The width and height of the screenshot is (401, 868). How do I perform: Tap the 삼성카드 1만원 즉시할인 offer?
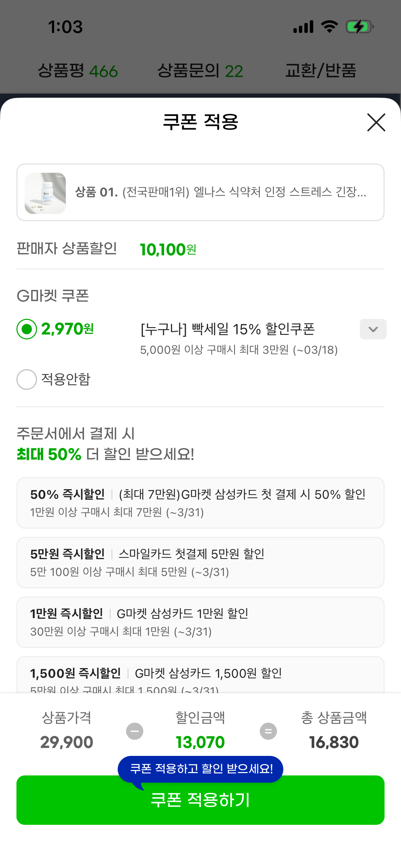[x=200, y=622]
